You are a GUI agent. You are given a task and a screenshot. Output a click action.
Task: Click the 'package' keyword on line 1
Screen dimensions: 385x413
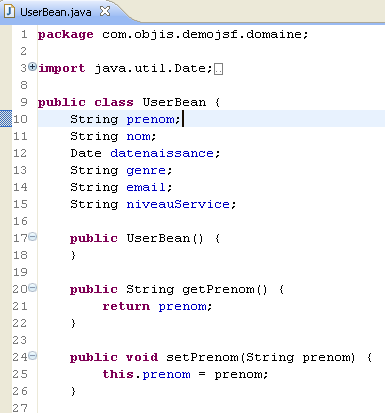65,35
